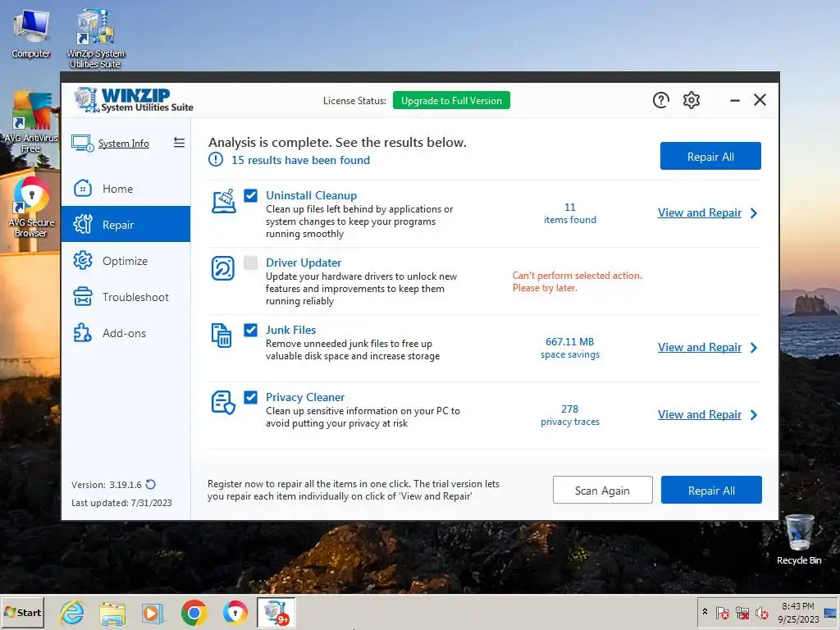Open the help question mark icon
Image resolution: width=840 pixels, height=630 pixels.
pos(660,100)
